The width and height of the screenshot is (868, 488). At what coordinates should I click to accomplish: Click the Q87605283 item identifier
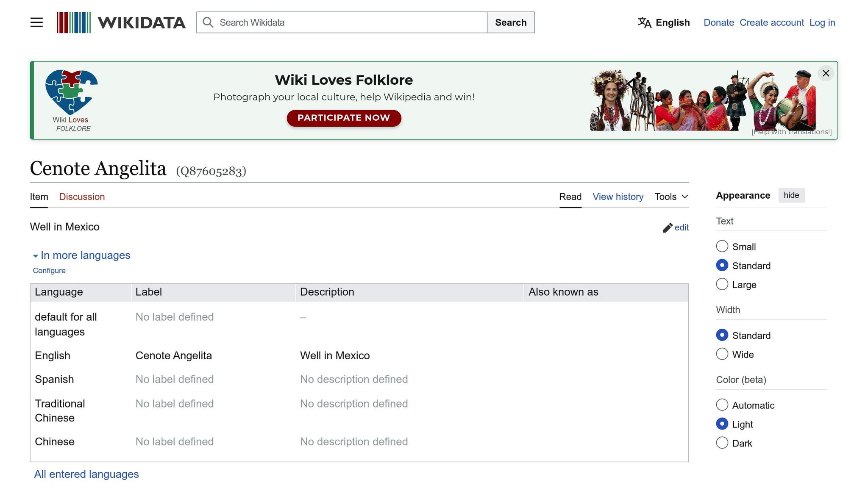point(211,171)
